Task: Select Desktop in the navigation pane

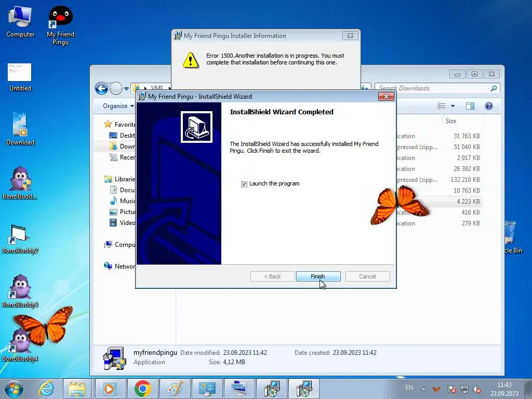Action: pyautogui.click(x=123, y=136)
